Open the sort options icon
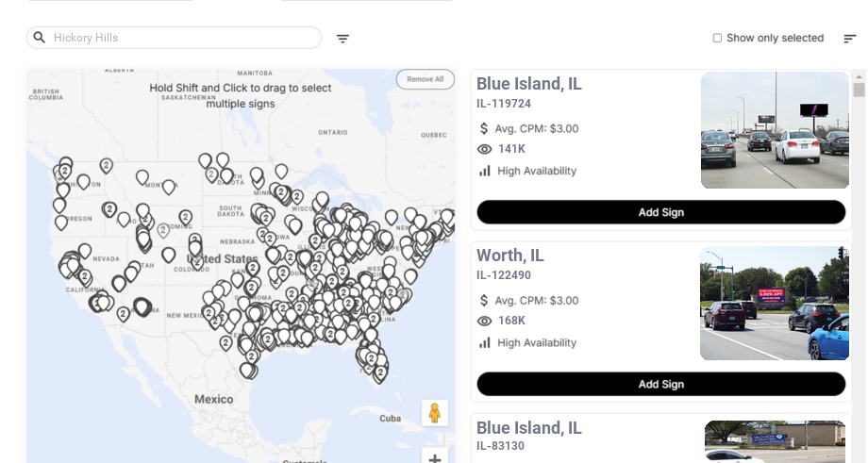 (850, 39)
